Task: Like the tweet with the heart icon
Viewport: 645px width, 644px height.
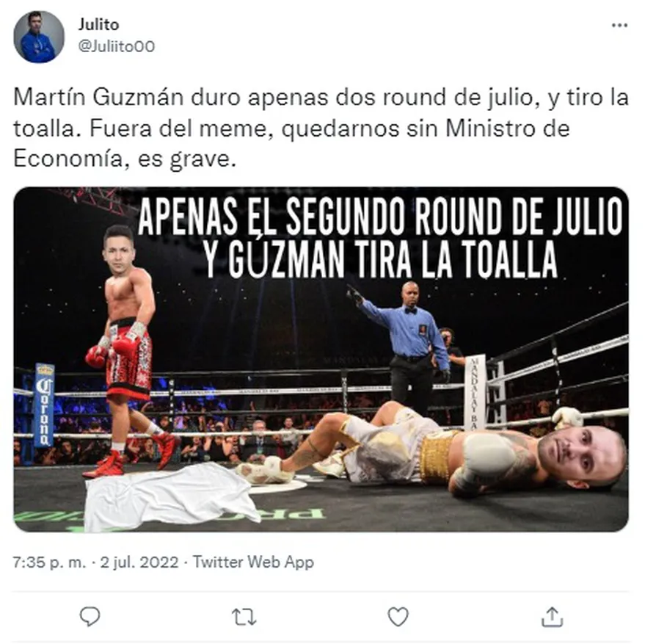Action: click(398, 617)
